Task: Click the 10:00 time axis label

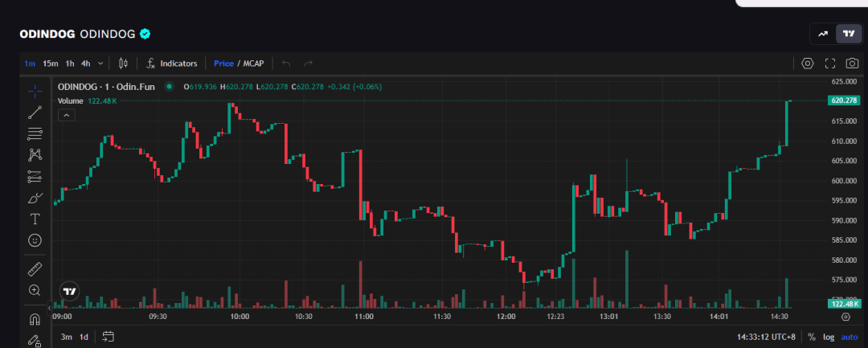Action: tap(240, 317)
